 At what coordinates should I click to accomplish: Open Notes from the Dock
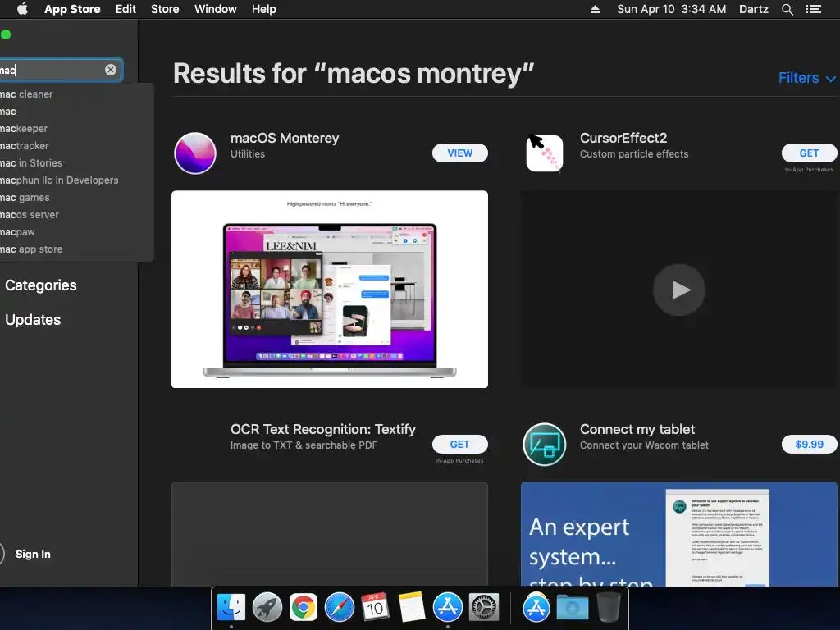pyautogui.click(x=412, y=608)
